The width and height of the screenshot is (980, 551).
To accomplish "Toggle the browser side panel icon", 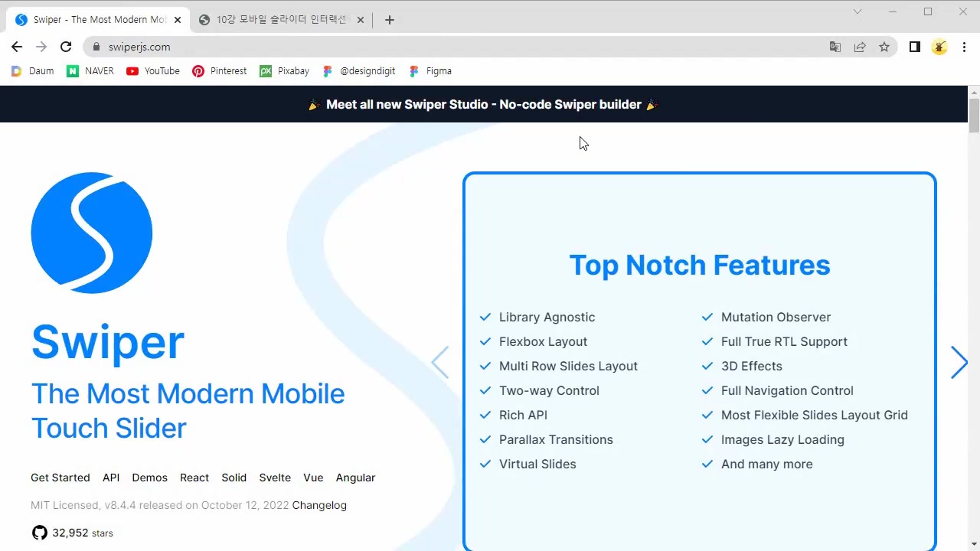I will pos(914,47).
